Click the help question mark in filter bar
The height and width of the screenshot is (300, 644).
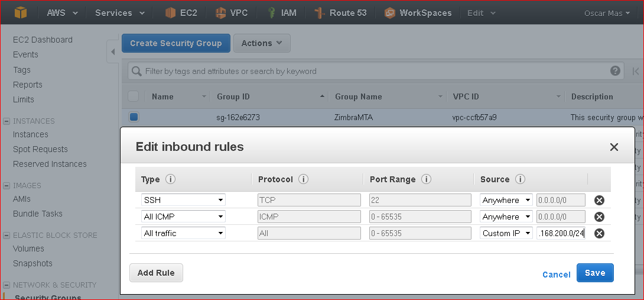(x=615, y=71)
